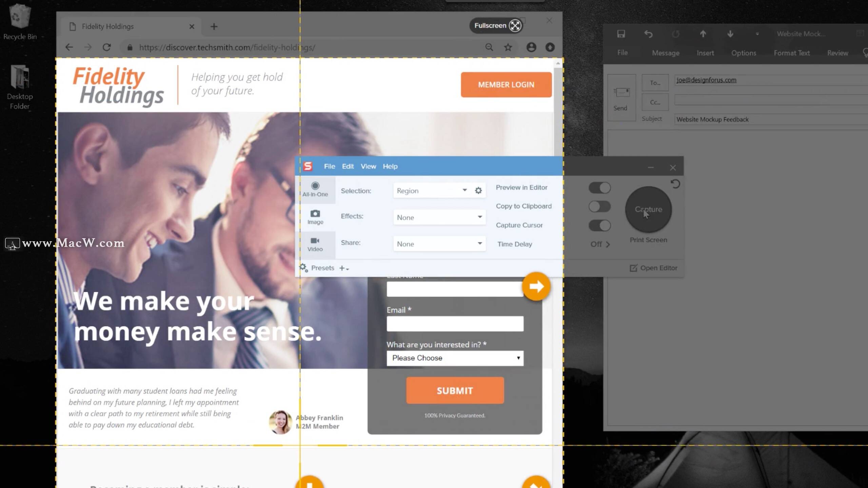Select the Video capture mode
This screenshot has width=868, height=488.
[x=315, y=244]
